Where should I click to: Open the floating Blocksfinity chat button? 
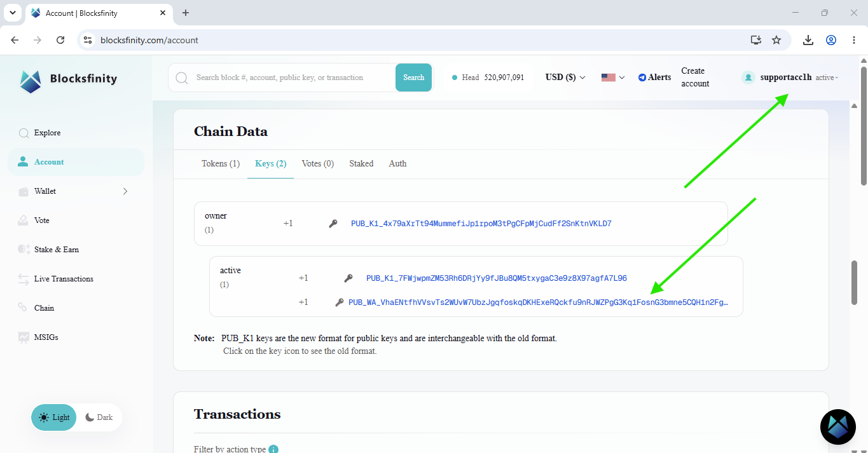pos(838,427)
